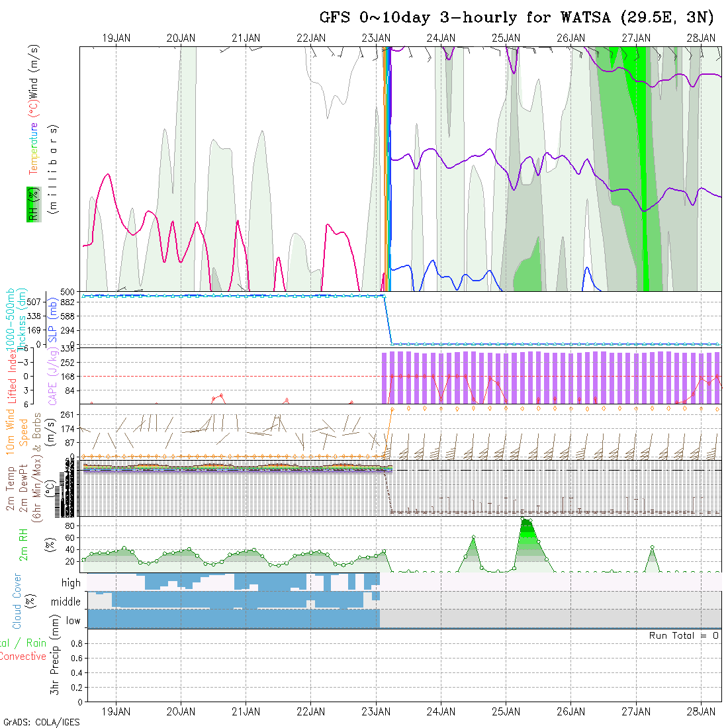Click '27JAN' on the bottom date axis
The width and height of the screenshot is (728, 728).
pos(636,711)
